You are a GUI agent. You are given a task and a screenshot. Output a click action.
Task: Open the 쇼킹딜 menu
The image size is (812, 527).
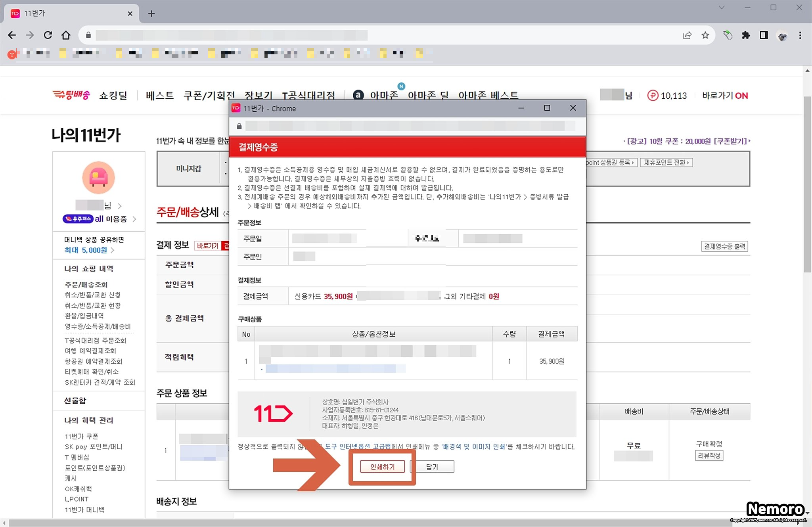(113, 96)
